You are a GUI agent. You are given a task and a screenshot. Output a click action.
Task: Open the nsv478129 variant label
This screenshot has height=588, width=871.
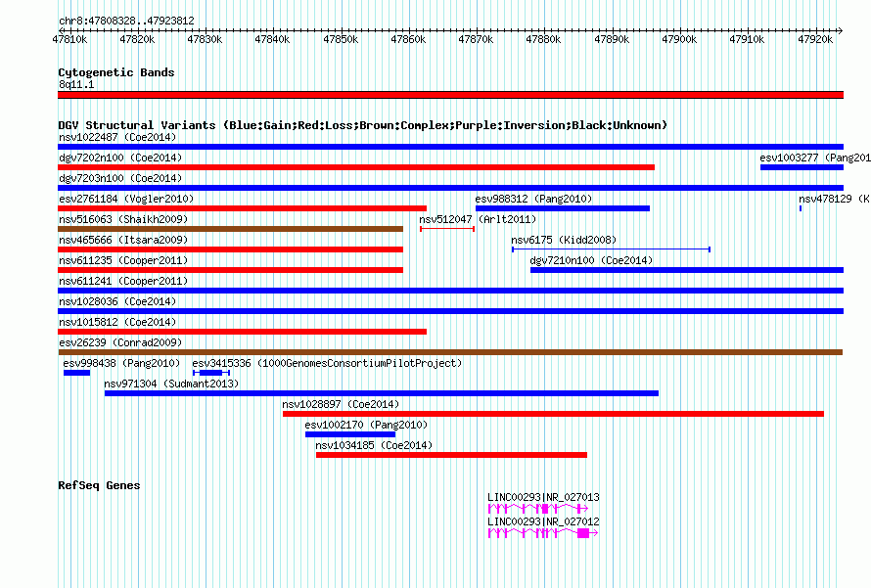point(835,199)
